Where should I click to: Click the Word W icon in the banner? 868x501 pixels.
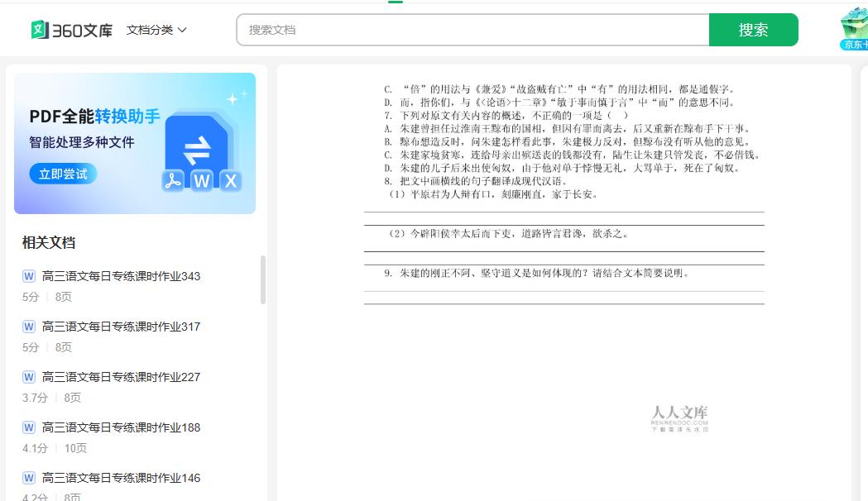(202, 181)
